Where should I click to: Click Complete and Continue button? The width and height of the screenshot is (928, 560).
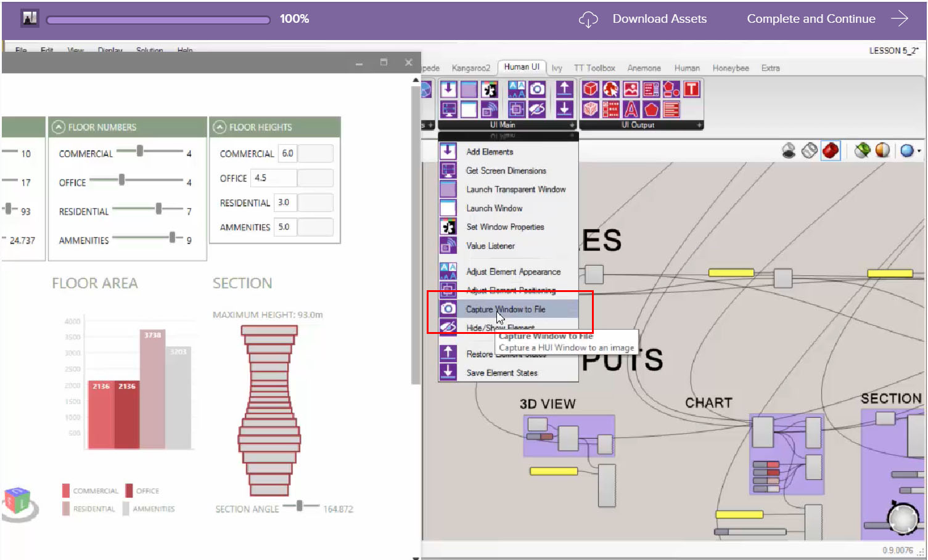tap(827, 18)
